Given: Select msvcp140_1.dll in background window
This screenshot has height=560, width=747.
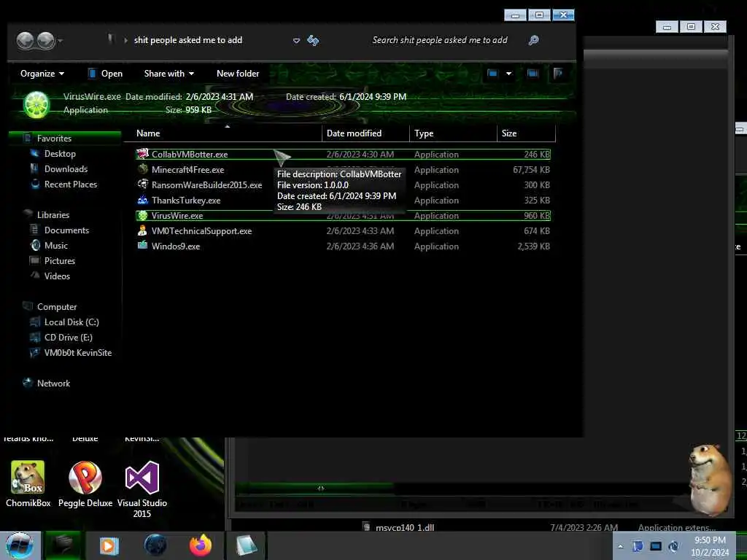Looking at the screenshot, I should pos(404,528).
